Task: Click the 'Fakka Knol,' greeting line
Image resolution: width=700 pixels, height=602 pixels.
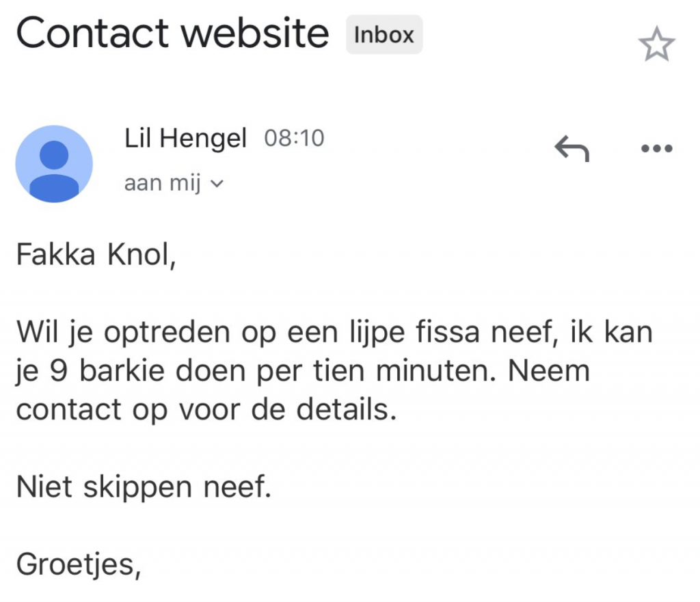Action: [x=94, y=256]
